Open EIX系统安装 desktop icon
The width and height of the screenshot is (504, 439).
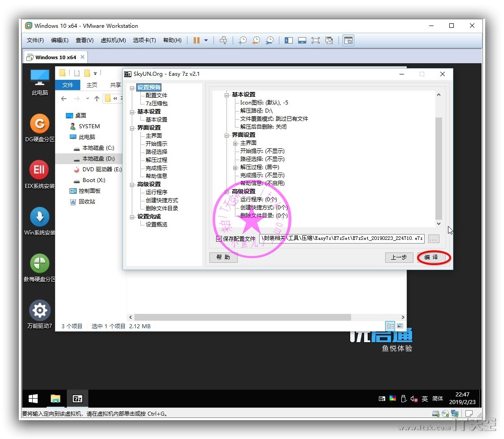pos(39,174)
